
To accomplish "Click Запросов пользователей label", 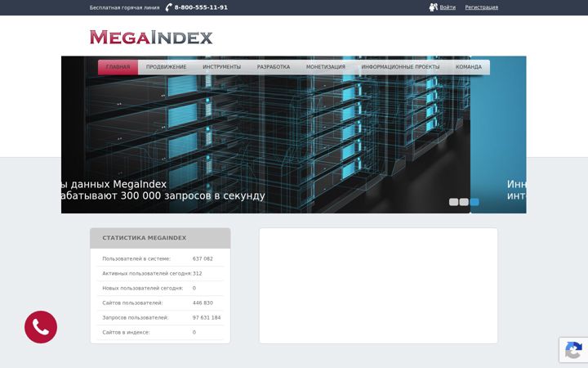I will [136, 317].
